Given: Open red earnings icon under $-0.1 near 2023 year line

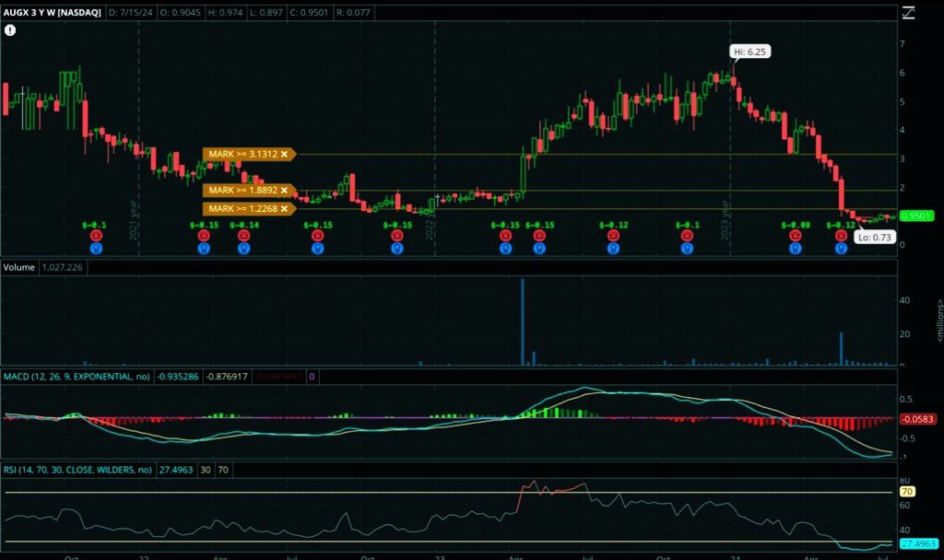Looking at the screenshot, I should [687, 236].
